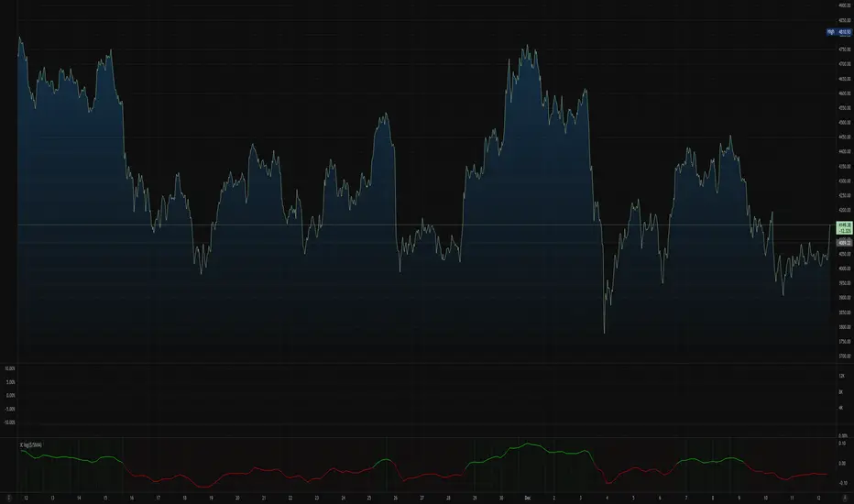Open the round icon left of the date axis
The image size is (854, 504).
9,498
